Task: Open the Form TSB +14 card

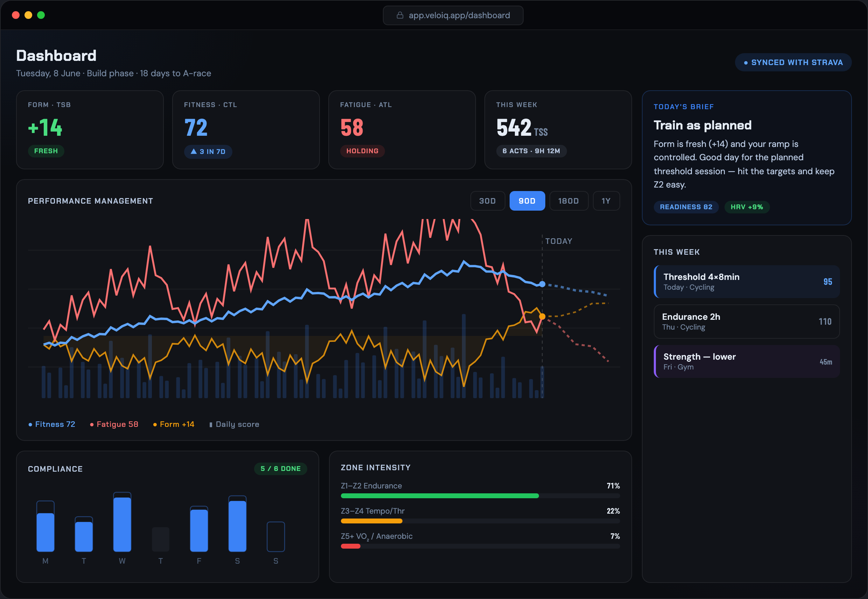Action: (x=90, y=130)
